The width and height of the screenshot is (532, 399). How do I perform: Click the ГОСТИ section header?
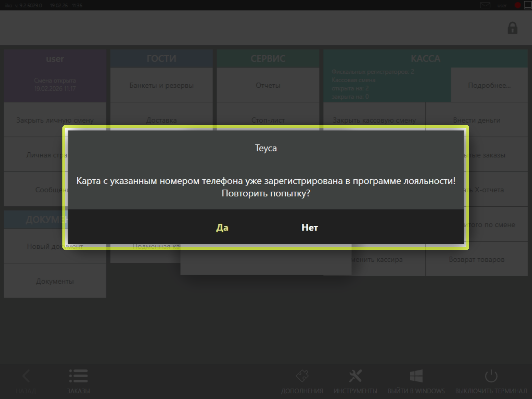click(x=161, y=59)
